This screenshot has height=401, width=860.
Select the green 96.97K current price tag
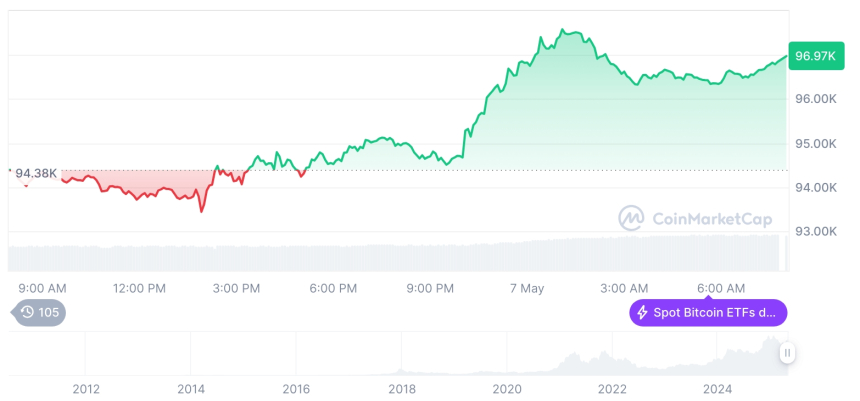(815, 55)
